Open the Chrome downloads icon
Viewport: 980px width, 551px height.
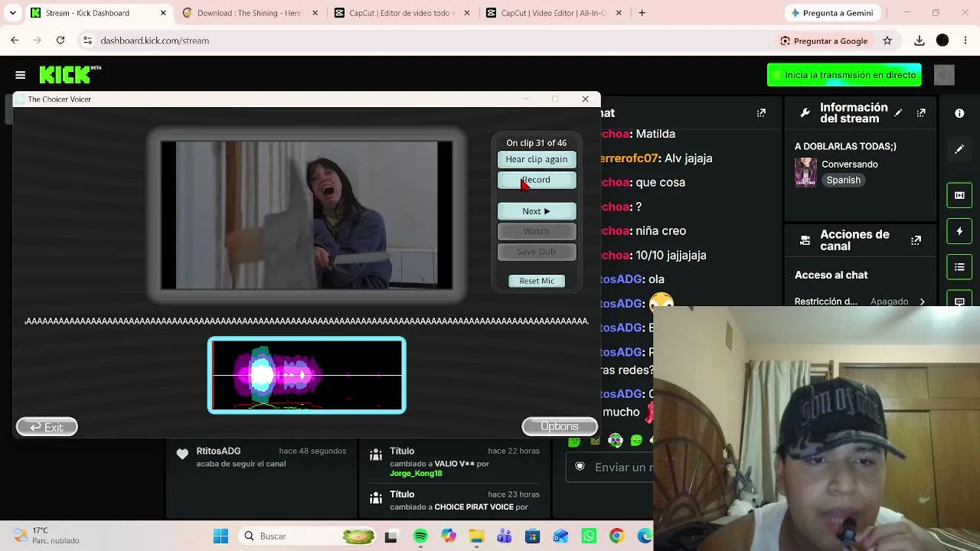[x=920, y=41]
